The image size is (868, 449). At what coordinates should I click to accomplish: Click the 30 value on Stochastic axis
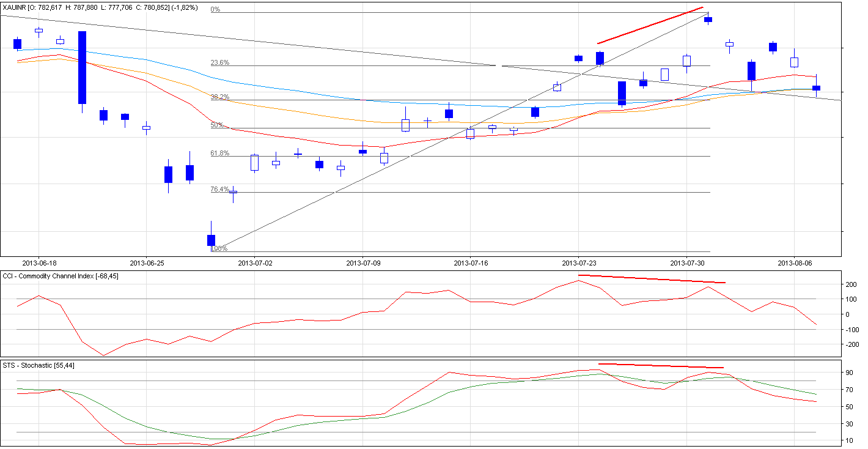tap(849, 424)
